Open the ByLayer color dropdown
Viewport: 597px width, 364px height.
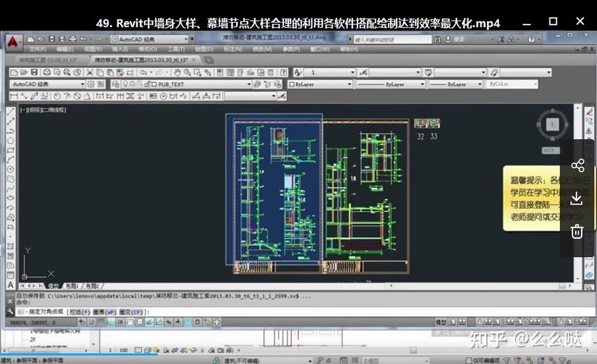click(319, 84)
